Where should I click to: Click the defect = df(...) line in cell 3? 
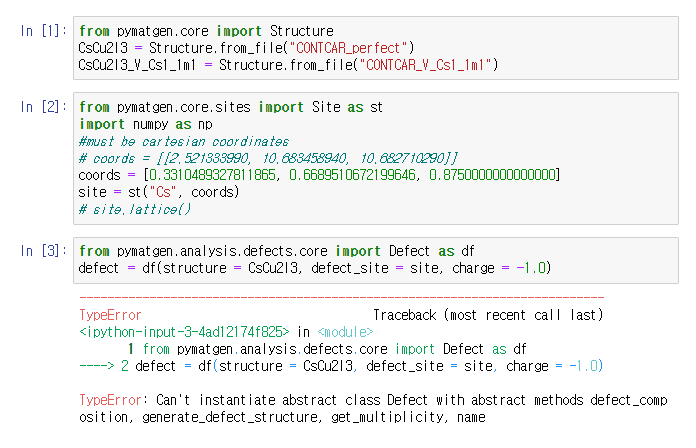pyautogui.click(x=314, y=268)
